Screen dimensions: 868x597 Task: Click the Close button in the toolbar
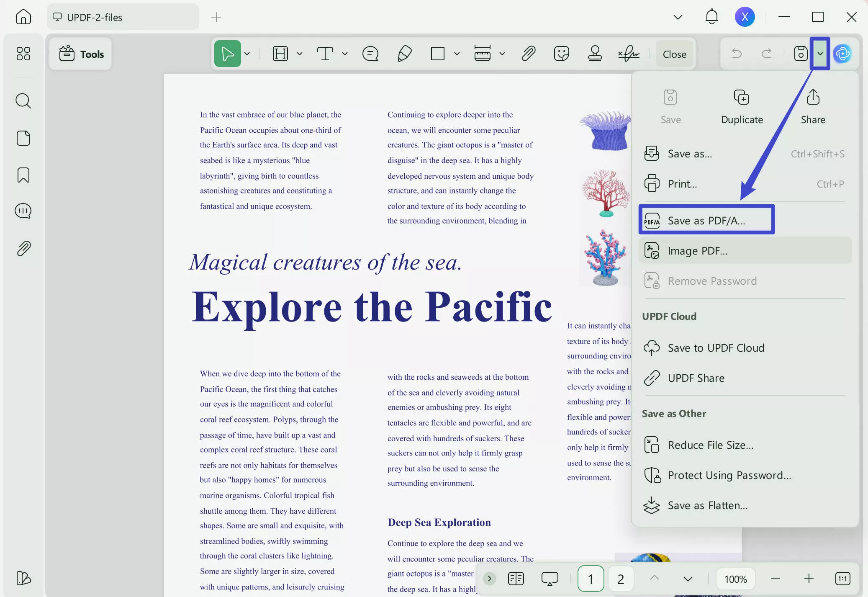click(x=674, y=54)
